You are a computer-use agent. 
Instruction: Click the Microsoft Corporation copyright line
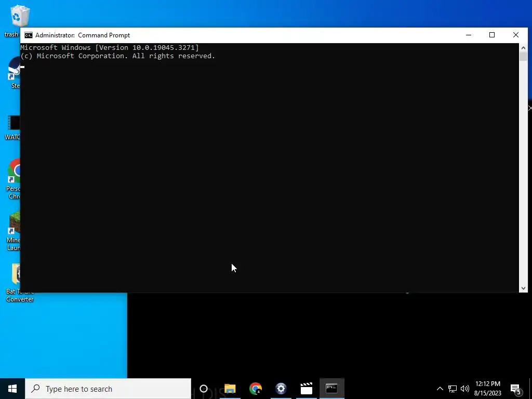[118, 56]
